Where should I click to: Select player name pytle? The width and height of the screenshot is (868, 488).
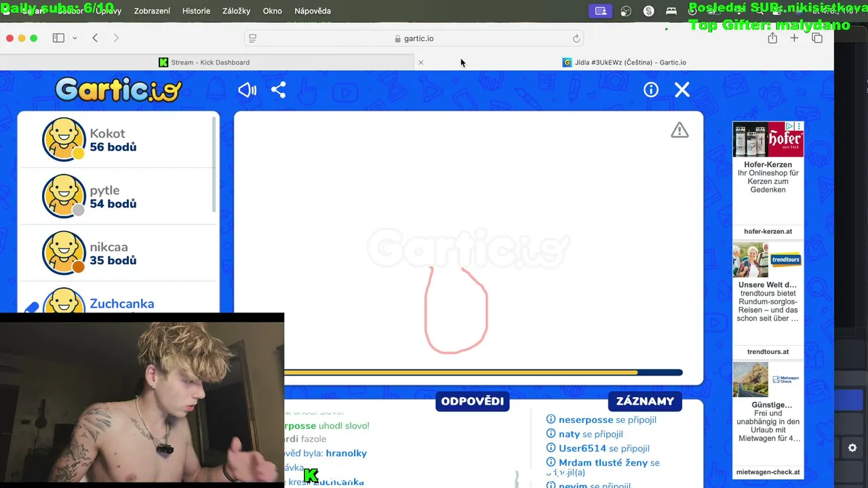point(104,190)
